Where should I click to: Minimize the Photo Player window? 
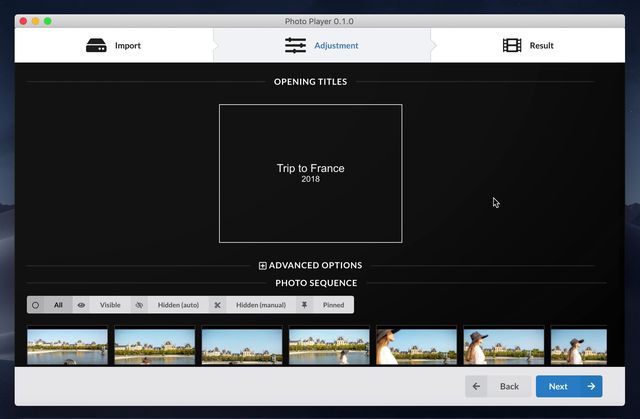(x=36, y=21)
